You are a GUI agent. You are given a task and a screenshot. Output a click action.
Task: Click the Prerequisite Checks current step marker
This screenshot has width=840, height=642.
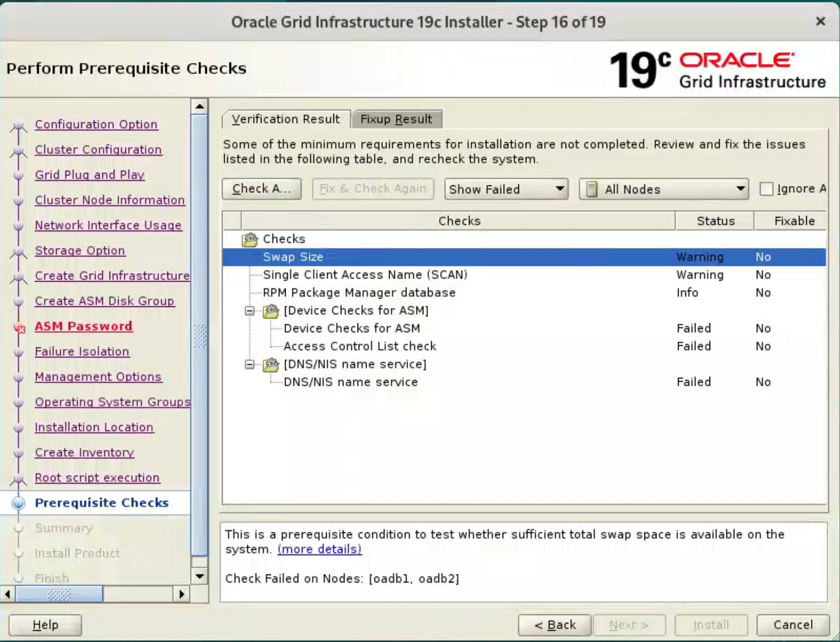coord(19,503)
